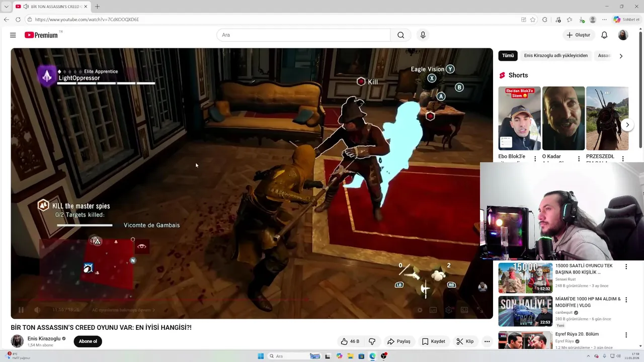Like the video with 46 B thumbs up
Viewport: 644px width, 362px height.
coord(350,341)
